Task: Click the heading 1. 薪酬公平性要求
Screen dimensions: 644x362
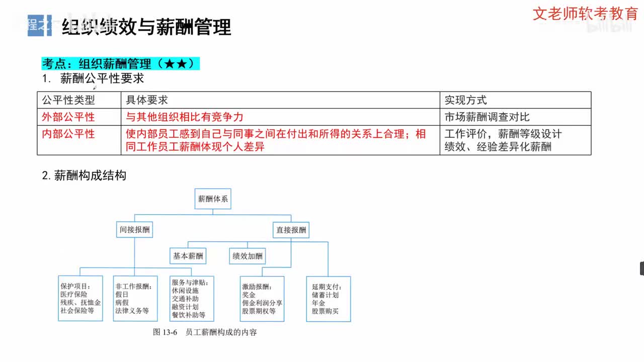Action: coord(93,78)
